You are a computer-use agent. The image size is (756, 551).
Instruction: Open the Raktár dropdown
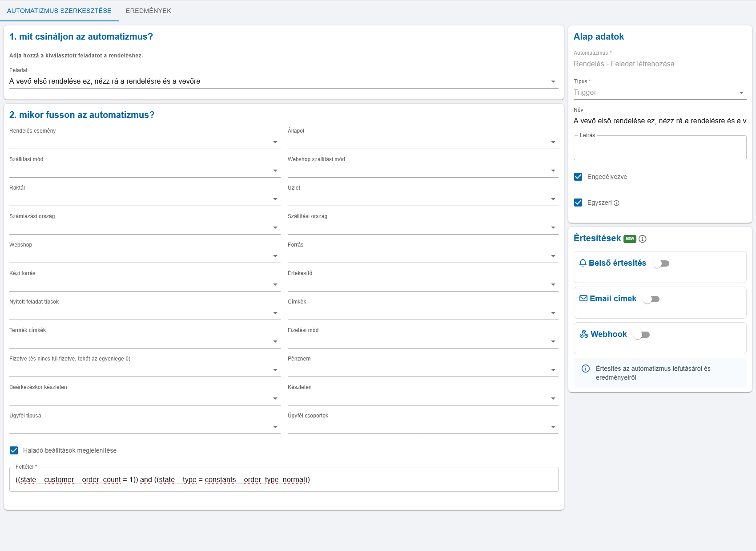tap(145, 199)
